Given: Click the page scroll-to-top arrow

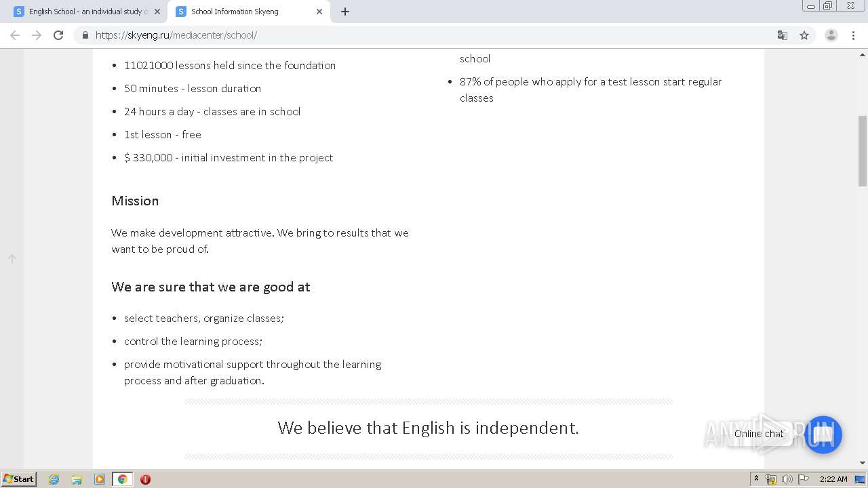Looking at the screenshot, I should click(x=12, y=258).
